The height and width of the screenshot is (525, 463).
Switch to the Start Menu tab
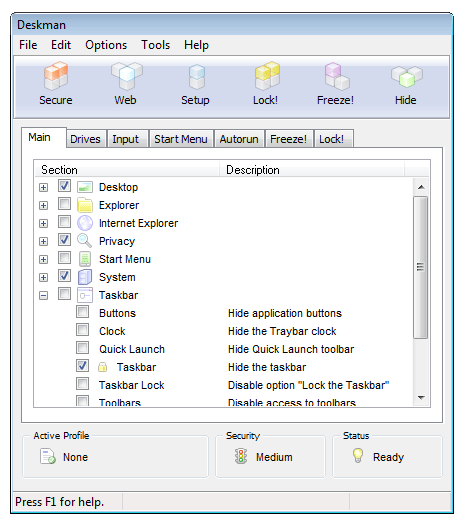[x=181, y=139]
